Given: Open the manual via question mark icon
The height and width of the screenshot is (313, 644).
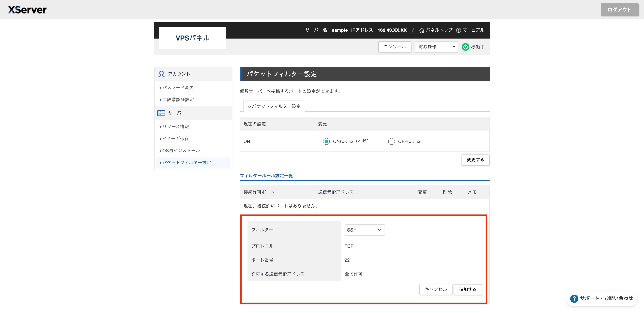Looking at the screenshot, I should point(459,30).
